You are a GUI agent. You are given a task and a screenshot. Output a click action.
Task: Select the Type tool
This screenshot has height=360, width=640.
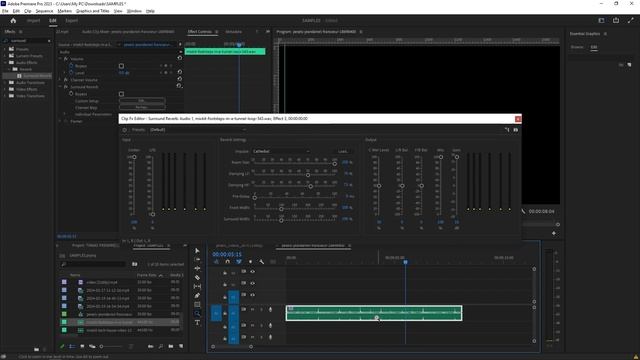click(197, 322)
